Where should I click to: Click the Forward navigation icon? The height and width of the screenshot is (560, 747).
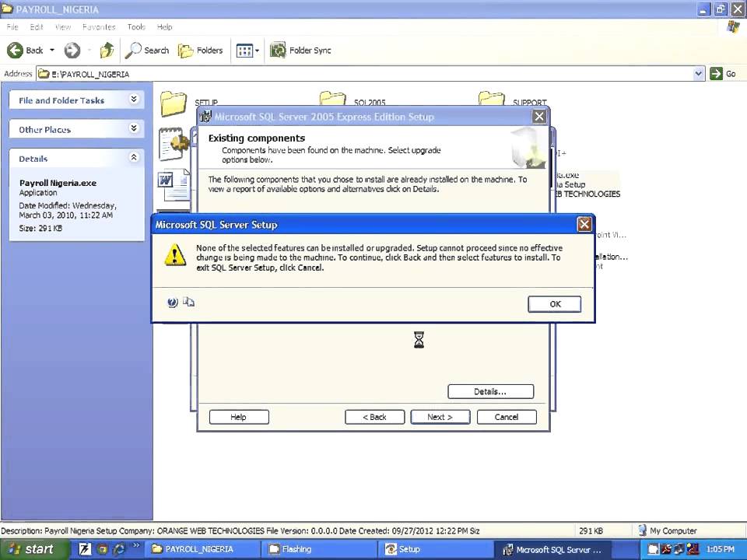point(72,50)
